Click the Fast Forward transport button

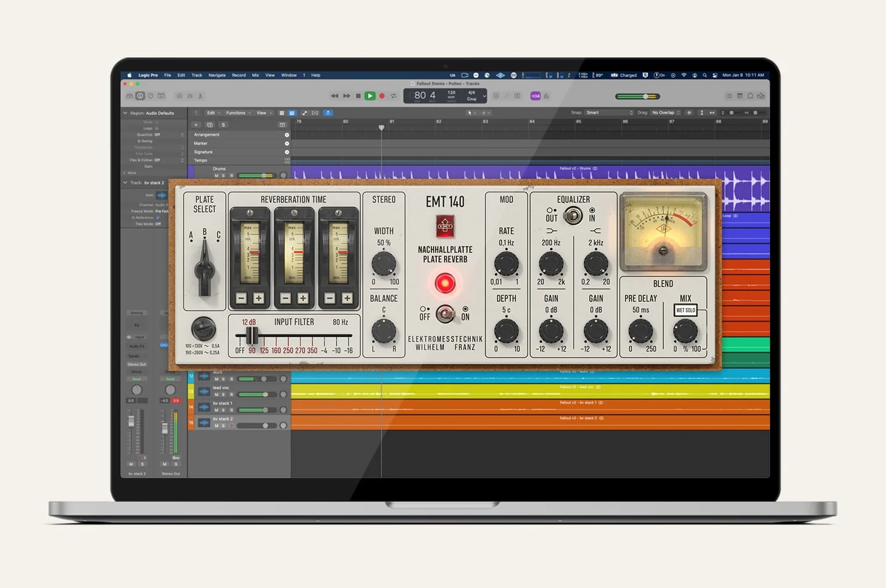pyautogui.click(x=346, y=96)
